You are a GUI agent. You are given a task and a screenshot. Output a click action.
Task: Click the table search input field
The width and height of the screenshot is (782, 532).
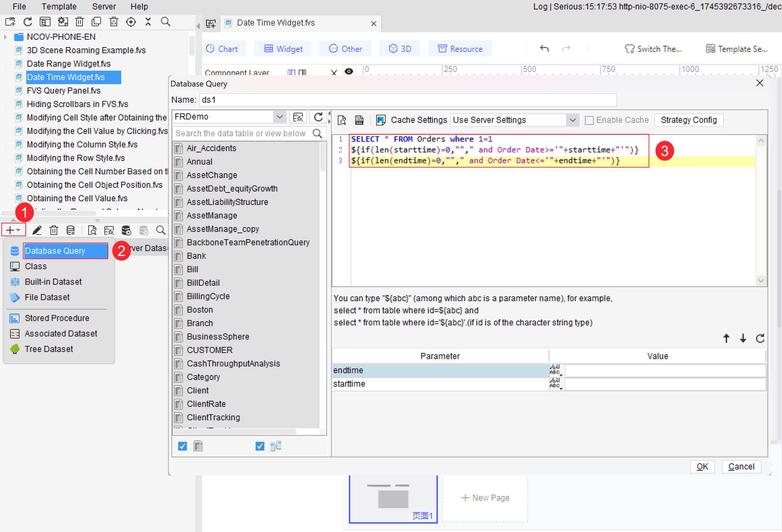pos(242,134)
